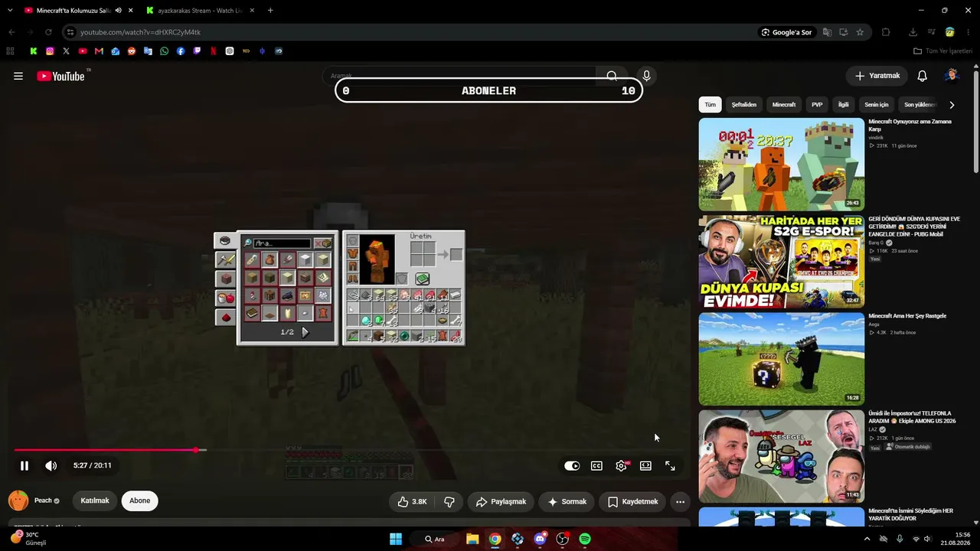Open the Netflix bookmark

(213, 51)
